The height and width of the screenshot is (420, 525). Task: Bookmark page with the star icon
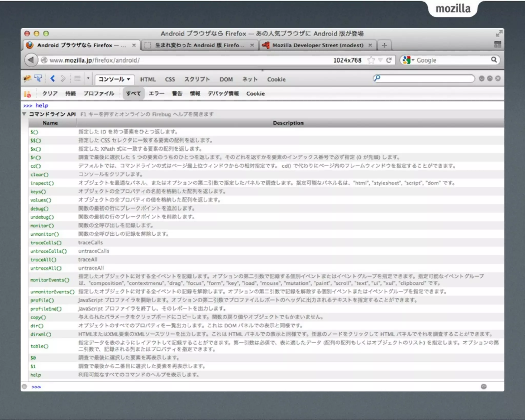click(371, 60)
